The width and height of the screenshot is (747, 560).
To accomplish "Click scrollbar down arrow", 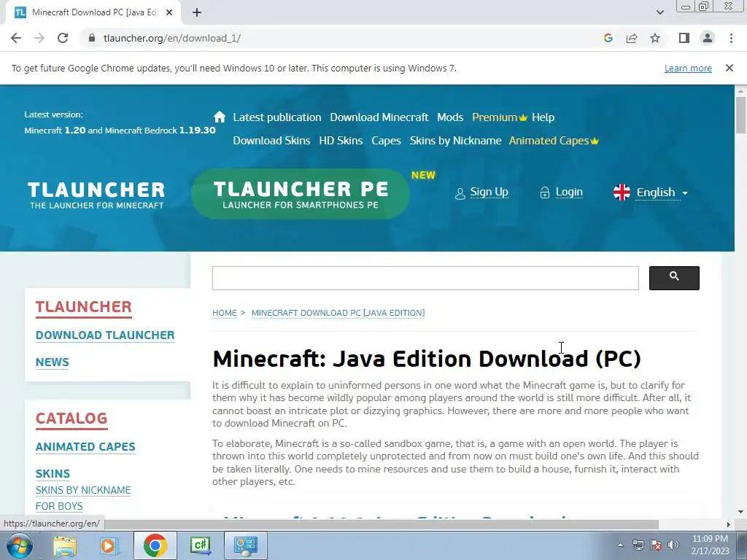I will pyautogui.click(x=740, y=512).
